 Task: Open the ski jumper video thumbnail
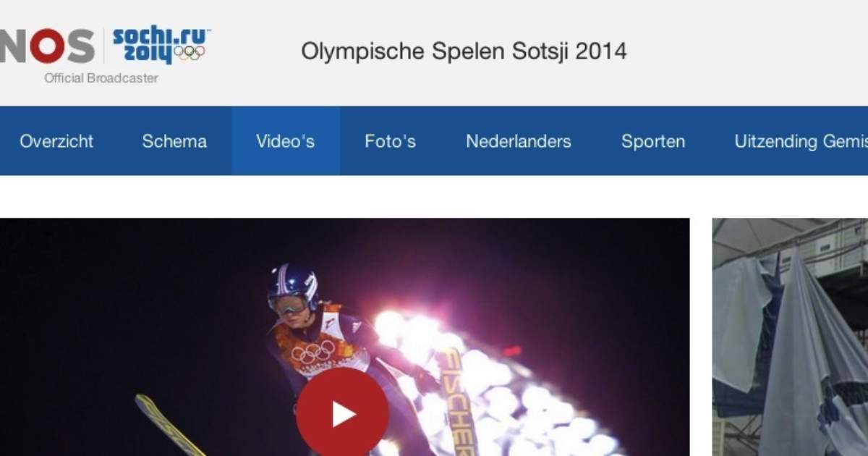tap(344, 337)
